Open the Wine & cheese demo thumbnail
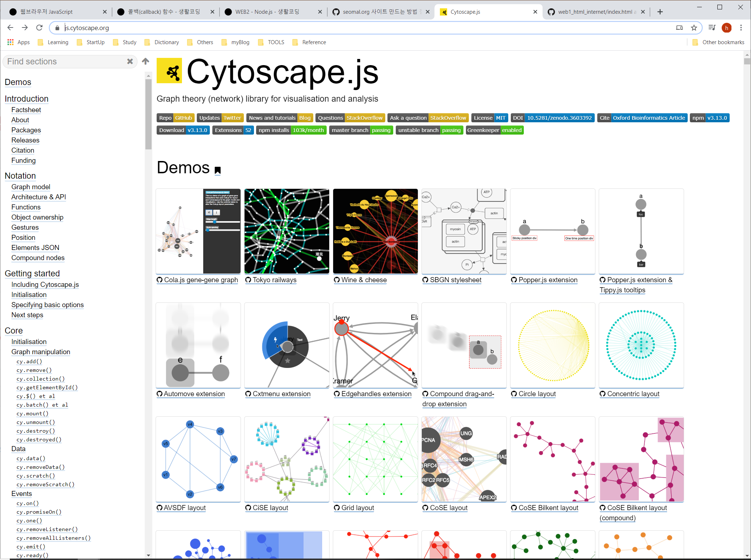This screenshot has height=560, width=751. (375, 231)
